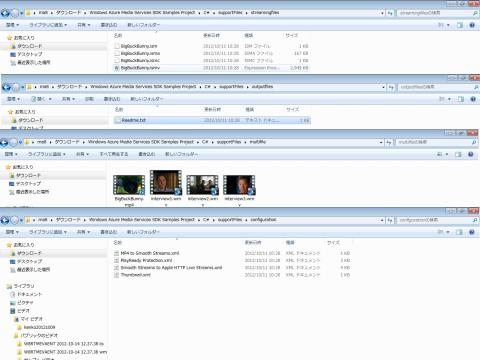Viewport: 480px width, 360px height.
Task: Open help in the multifile window
Action: 471,154
